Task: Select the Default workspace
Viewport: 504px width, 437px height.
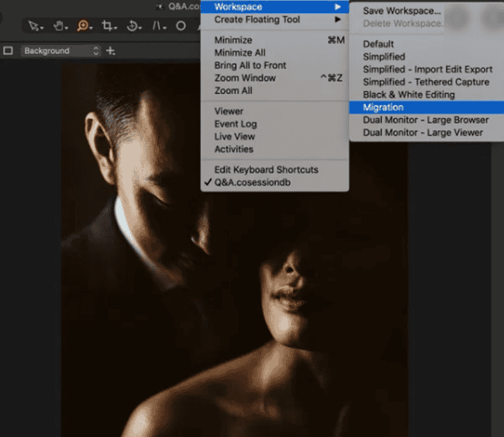Action: [426, 44]
